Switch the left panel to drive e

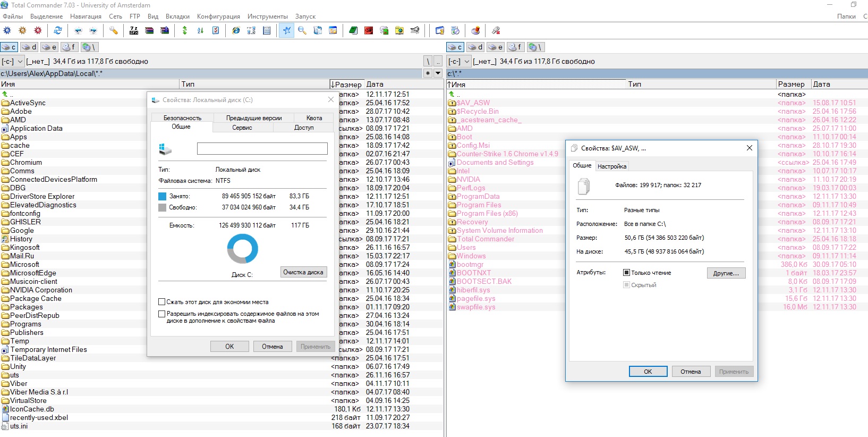click(x=49, y=47)
